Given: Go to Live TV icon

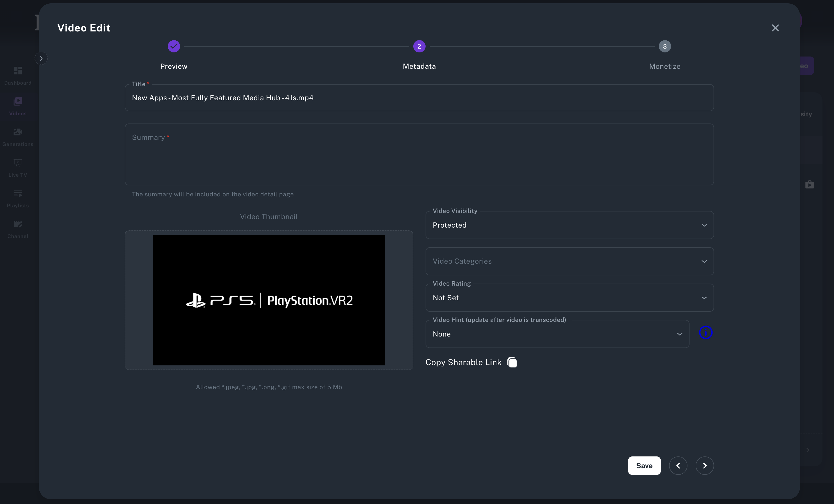Looking at the screenshot, I should point(18,163).
